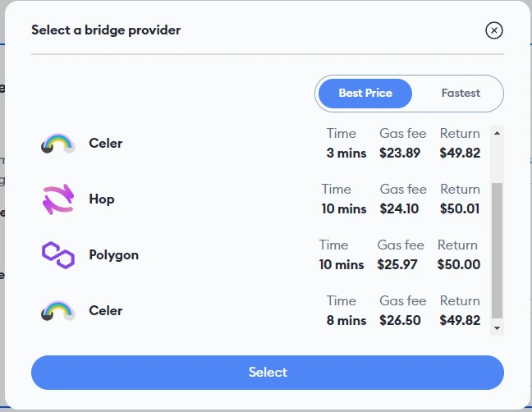Click the $50.01 return value
The height and width of the screenshot is (412, 532).
(460, 209)
